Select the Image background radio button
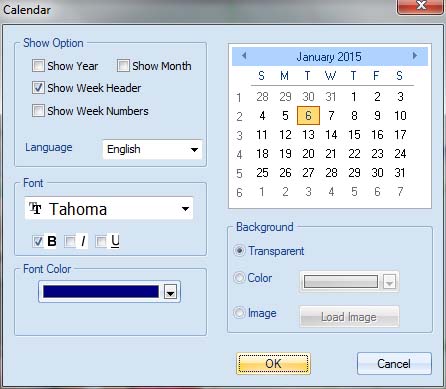 239,313
